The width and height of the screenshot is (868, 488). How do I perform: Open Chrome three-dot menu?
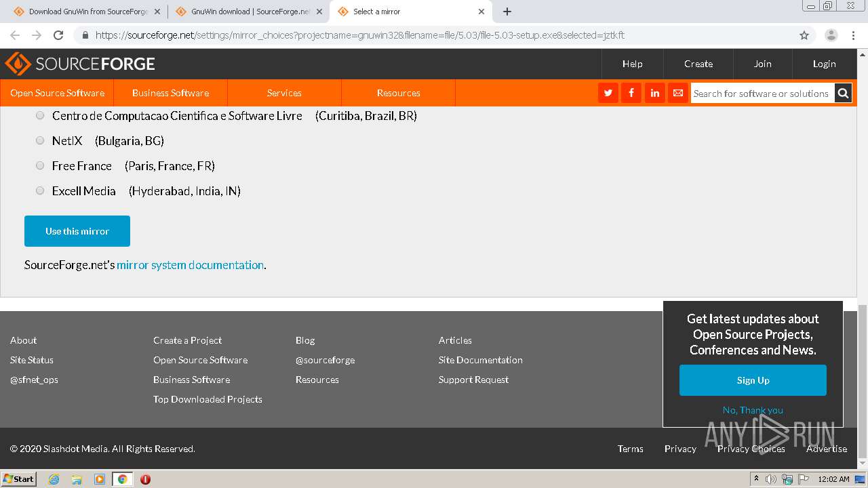[853, 35]
